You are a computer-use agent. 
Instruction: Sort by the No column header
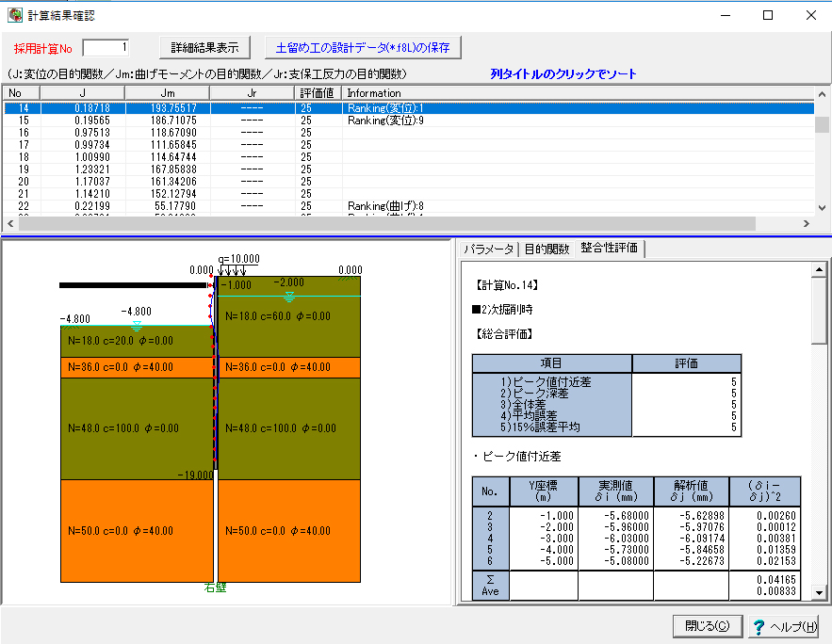click(x=21, y=93)
